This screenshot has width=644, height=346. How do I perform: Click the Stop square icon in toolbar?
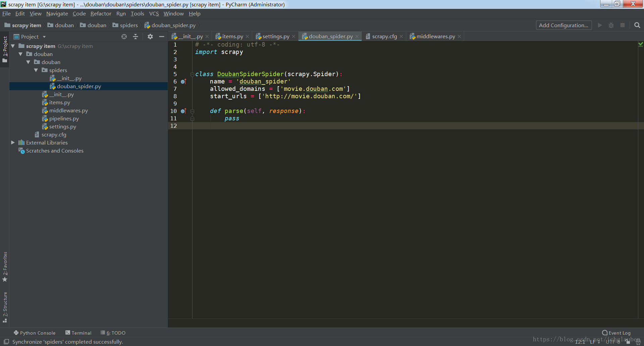623,25
